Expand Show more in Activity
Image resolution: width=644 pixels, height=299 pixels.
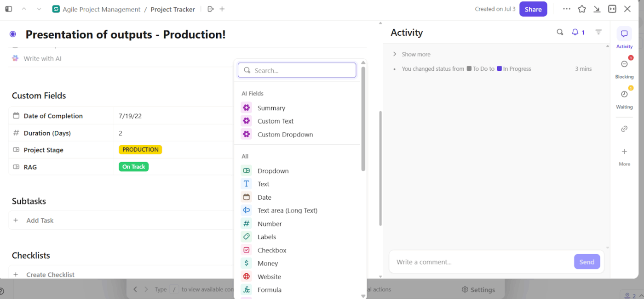(x=416, y=54)
